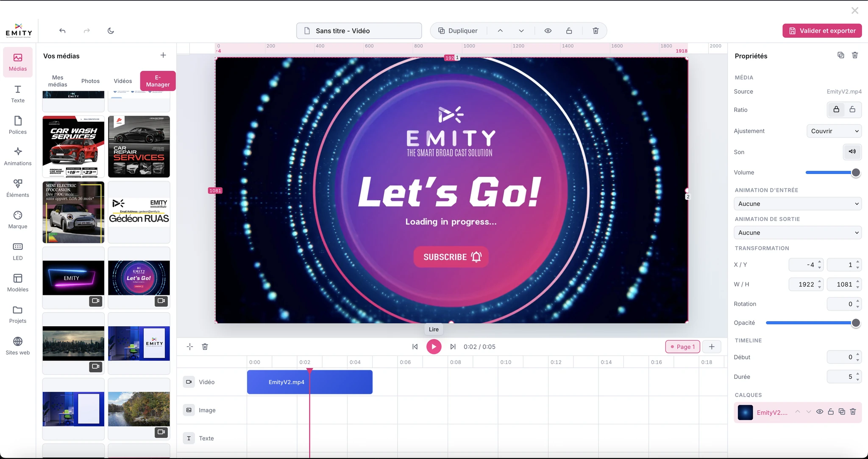Select the Car Repair Services thumbnail
This screenshot has height=459, width=868.
point(139,146)
